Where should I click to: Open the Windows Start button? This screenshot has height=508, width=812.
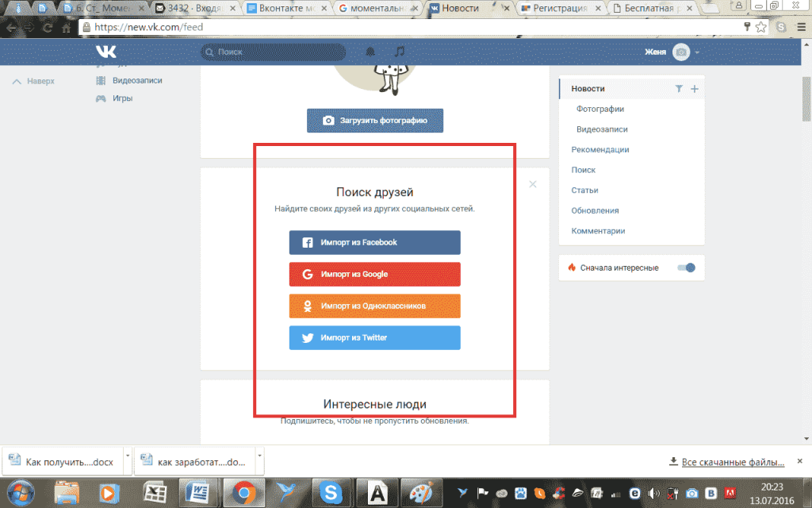point(20,493)
